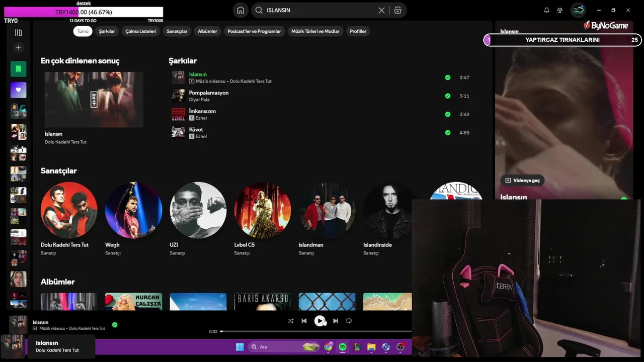Click Videoya geç button

point(522,180)
